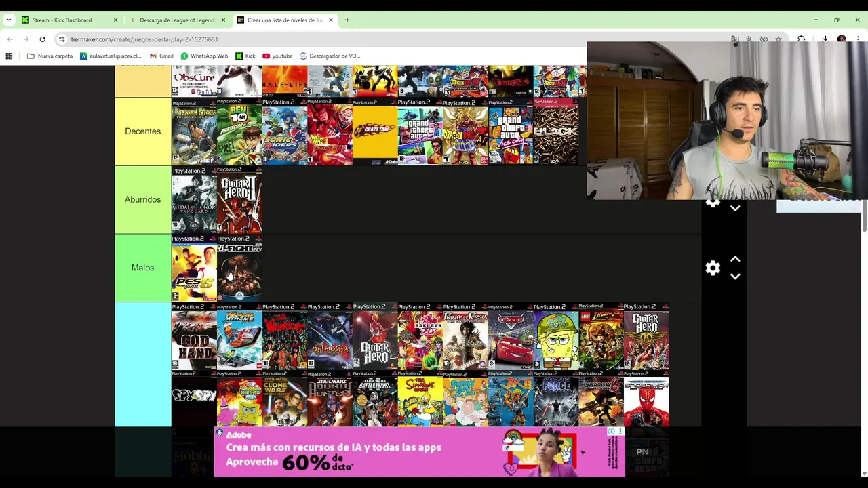
Task: Close the Descarga de League of Legends tab
Action: click(x=223, y=20)
